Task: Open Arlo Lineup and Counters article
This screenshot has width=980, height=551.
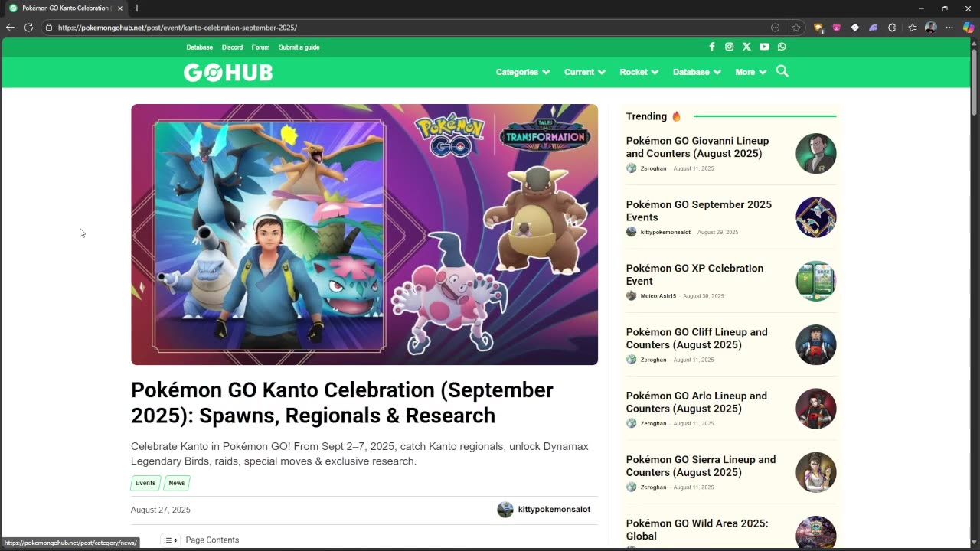Action: [x=697, y=402]
